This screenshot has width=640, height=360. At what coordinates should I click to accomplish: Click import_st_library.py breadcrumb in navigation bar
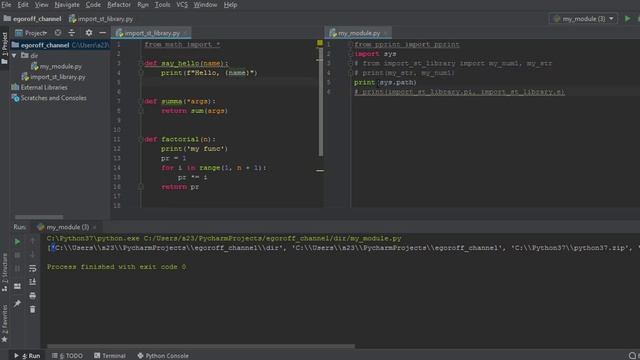pyautogui.click(x=101, y=19)
